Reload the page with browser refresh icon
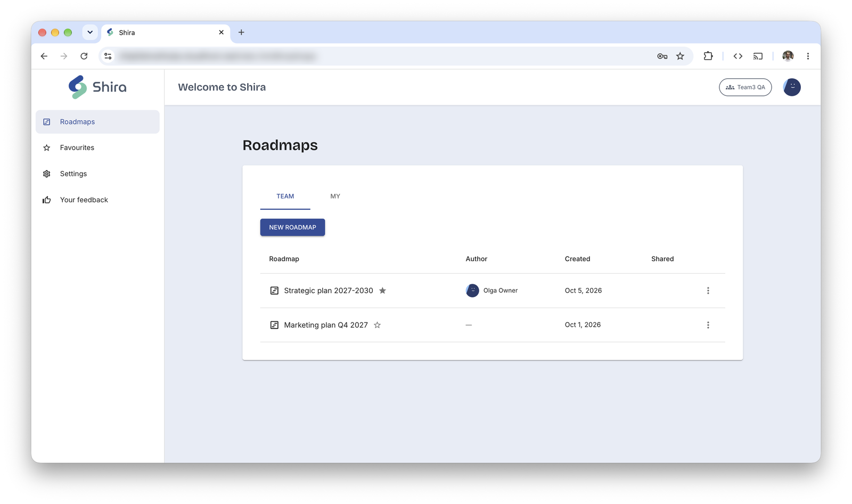The image size is (852, 504). (84, 56)
